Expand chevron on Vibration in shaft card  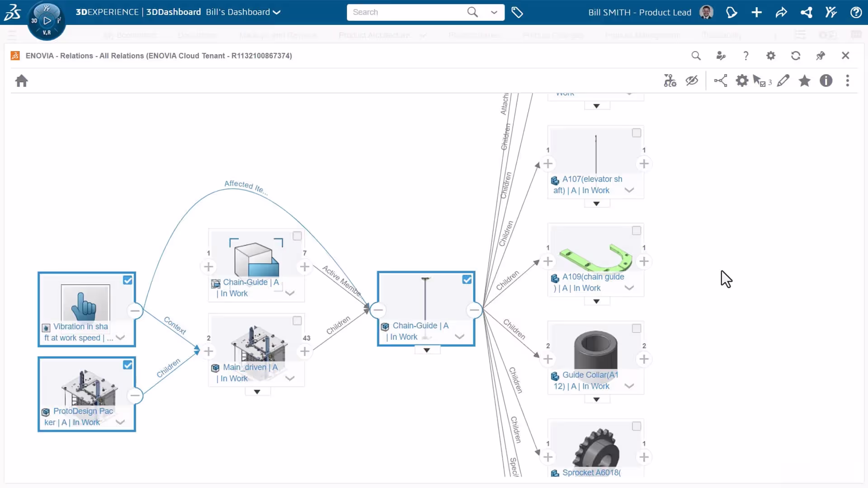click(120, 338)
